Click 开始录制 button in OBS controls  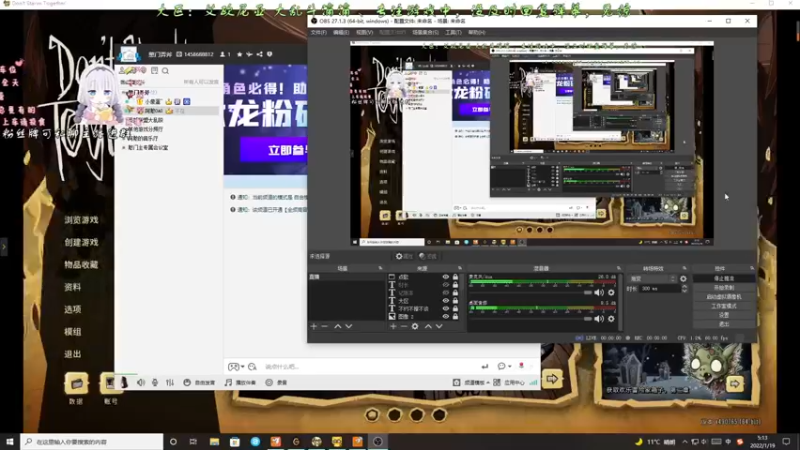pos(724,288)
